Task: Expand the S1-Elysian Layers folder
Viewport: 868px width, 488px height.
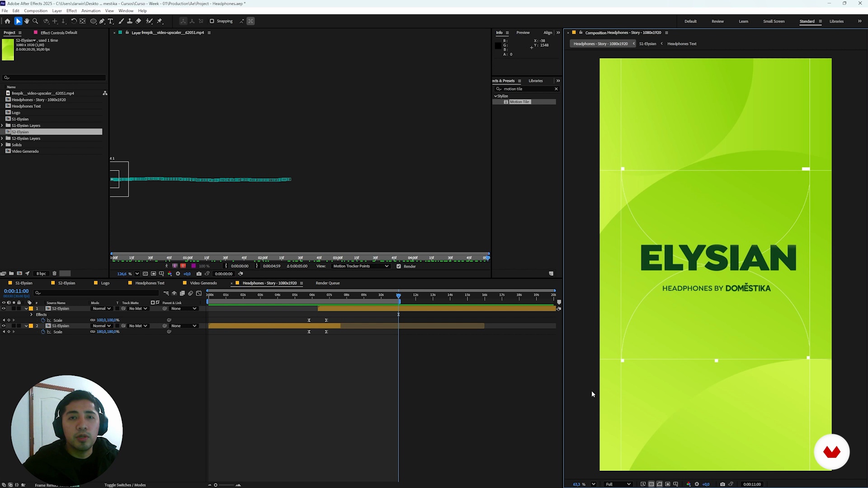Action: pyautogui.click(x=2, y=126)
